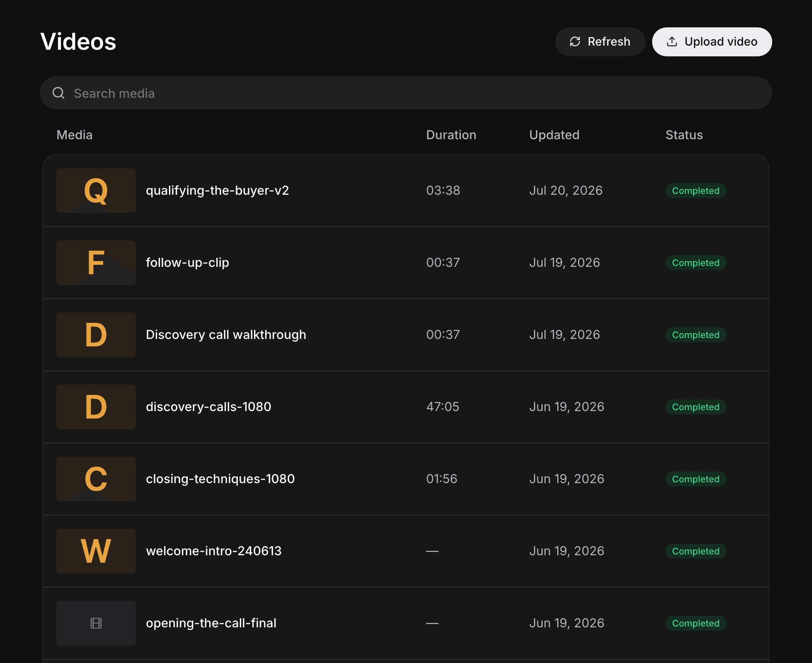Image resolution: width=812 pixels, height=663 pixels.
Task: Click the Refresh button
Action: click(600, 42)
